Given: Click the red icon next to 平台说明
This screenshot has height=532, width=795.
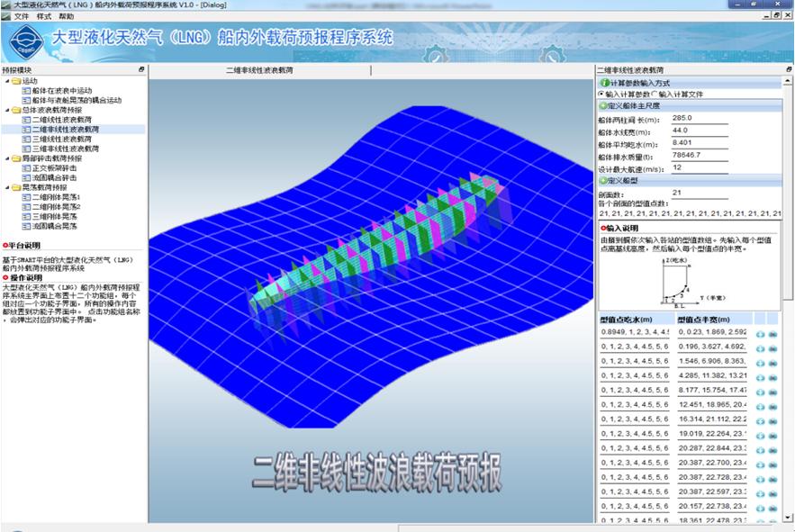Looking at the screenshot, I should coord(5,245).
